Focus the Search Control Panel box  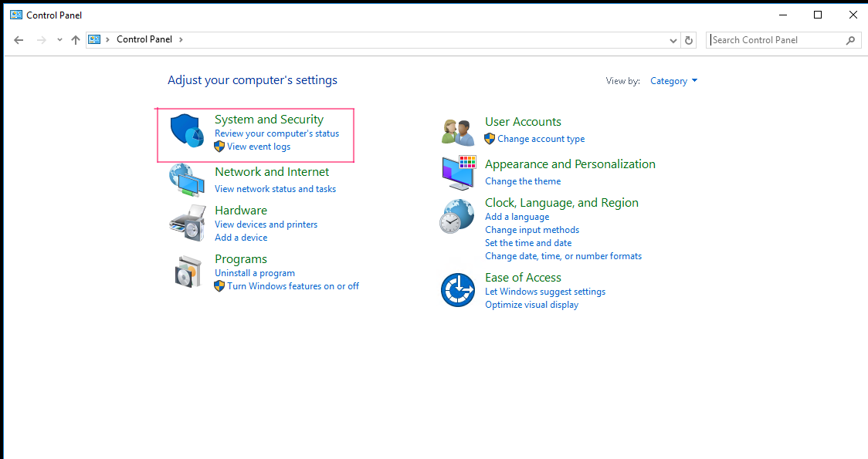click(x=777, y=40)
